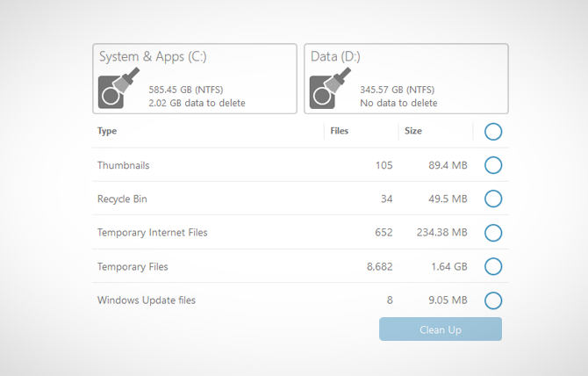Select the Temporary Files row label
This screenshot has width=588, height=376.
point(133,267)
